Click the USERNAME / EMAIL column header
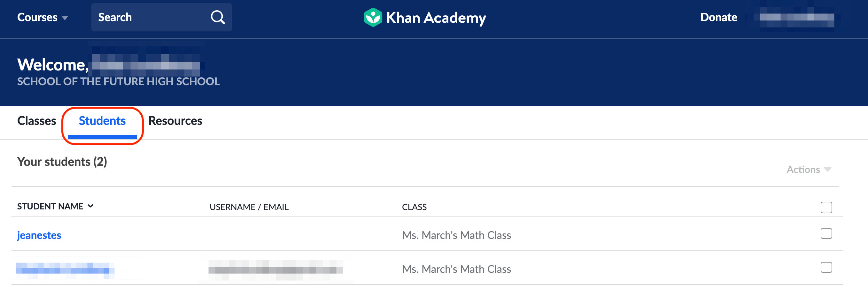The height and width of the screenshot is (301, 868). click(249, 207)
